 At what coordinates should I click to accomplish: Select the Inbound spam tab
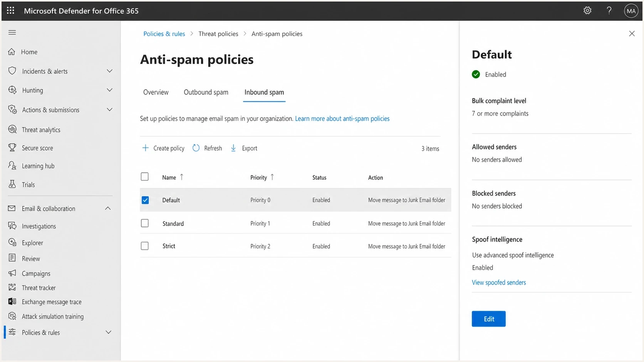[264, 92]
